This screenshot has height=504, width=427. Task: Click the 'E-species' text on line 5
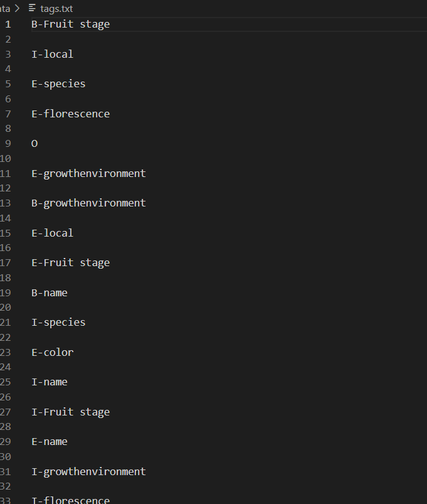(58, 84)
